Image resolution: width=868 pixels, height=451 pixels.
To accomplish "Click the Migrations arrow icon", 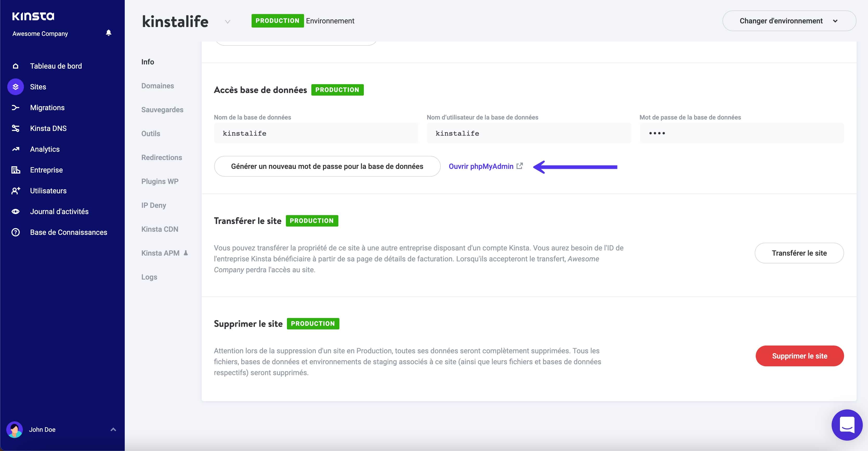I will pos(16,108).
